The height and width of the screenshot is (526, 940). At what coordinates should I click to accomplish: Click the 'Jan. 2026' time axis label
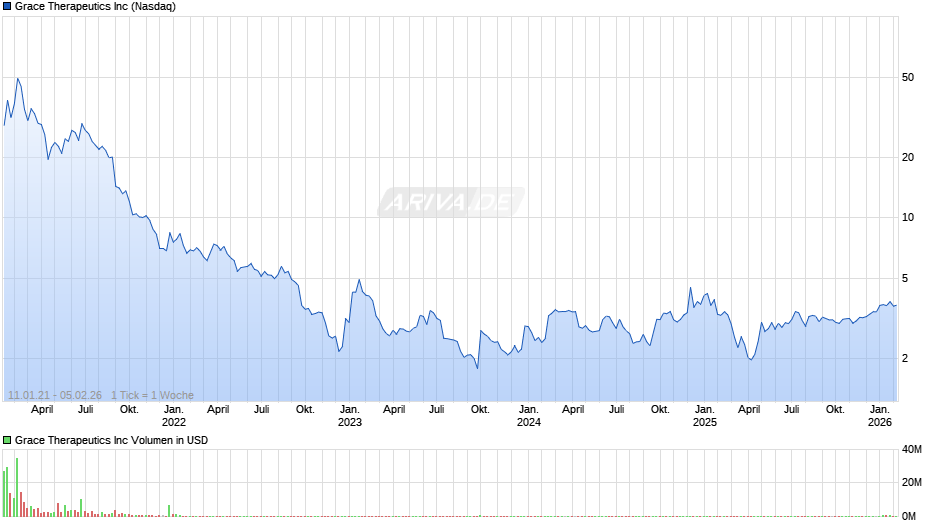tap(880, 416)
